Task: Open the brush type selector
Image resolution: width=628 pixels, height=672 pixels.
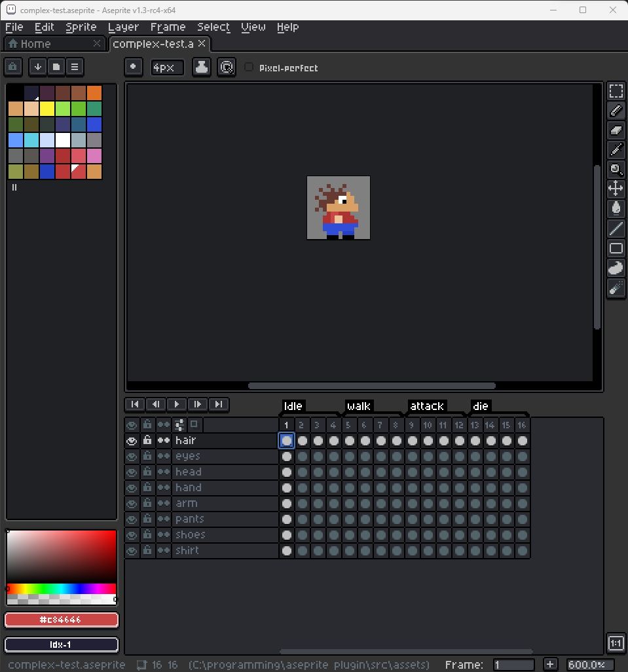Action: coord(133,67)
